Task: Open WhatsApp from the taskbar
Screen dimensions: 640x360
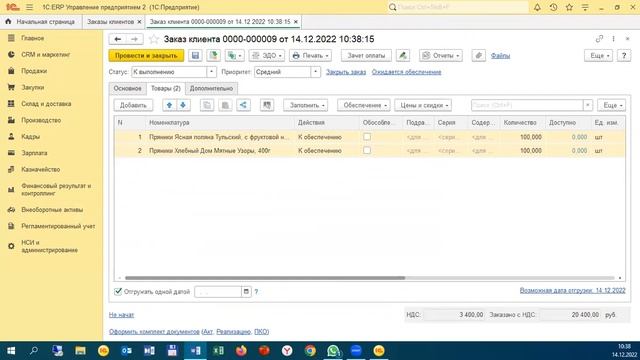Action: coord(333,351)
